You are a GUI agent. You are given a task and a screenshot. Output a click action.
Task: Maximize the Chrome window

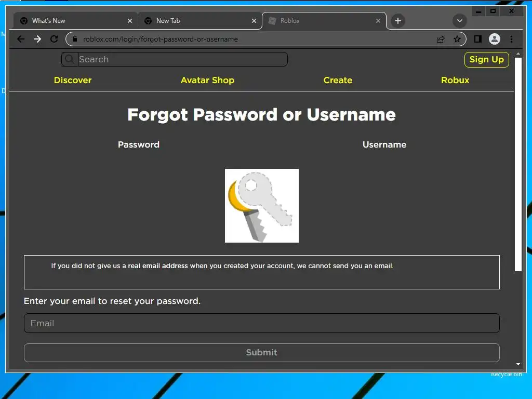tap(493, 11)
